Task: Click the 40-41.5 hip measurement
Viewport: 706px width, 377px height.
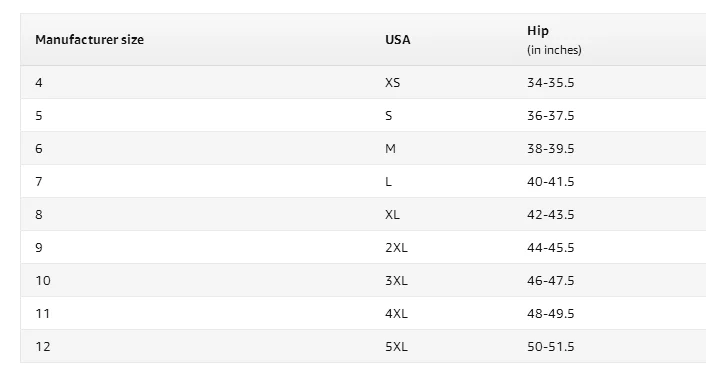Action: pyautogui.click(x=551, y=182)
